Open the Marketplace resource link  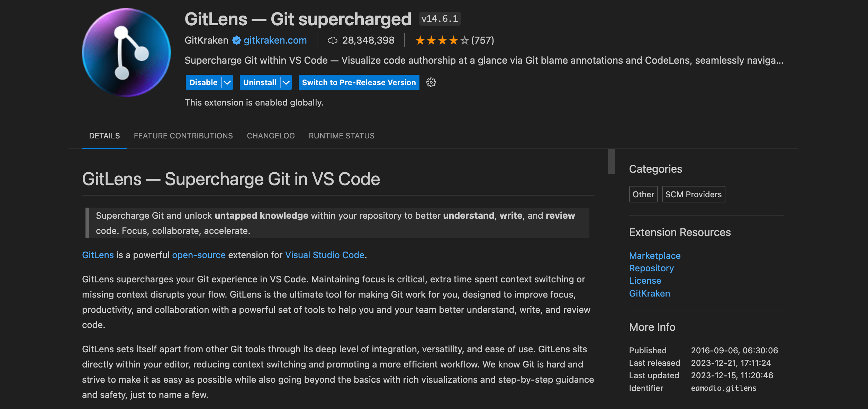pos(654,256)
